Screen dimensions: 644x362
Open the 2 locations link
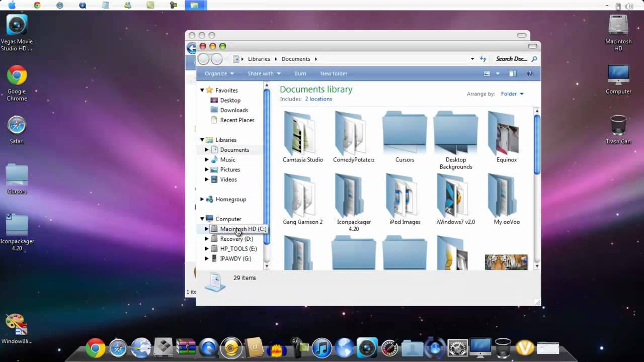pyautogui.click(x=318, y=99)
